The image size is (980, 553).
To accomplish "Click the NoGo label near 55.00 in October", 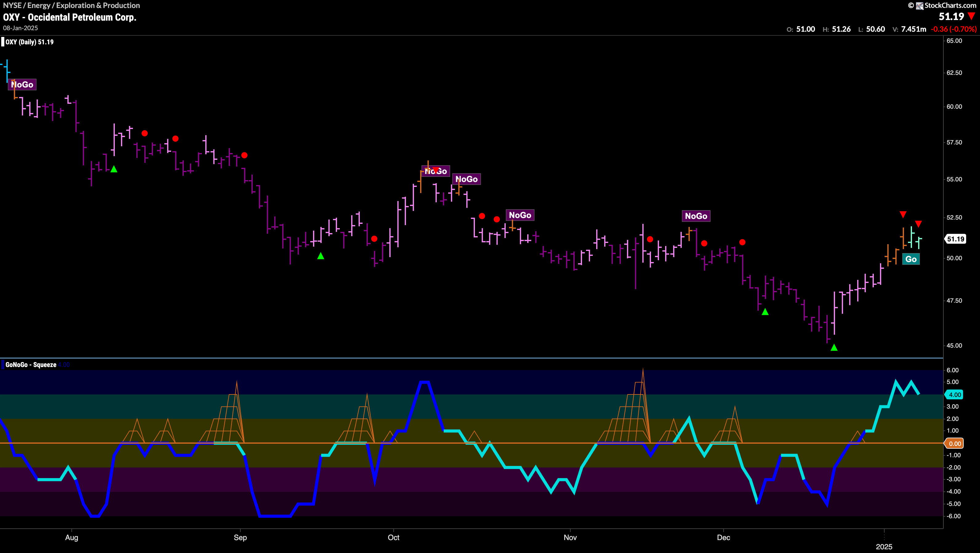I will (466, 179).
